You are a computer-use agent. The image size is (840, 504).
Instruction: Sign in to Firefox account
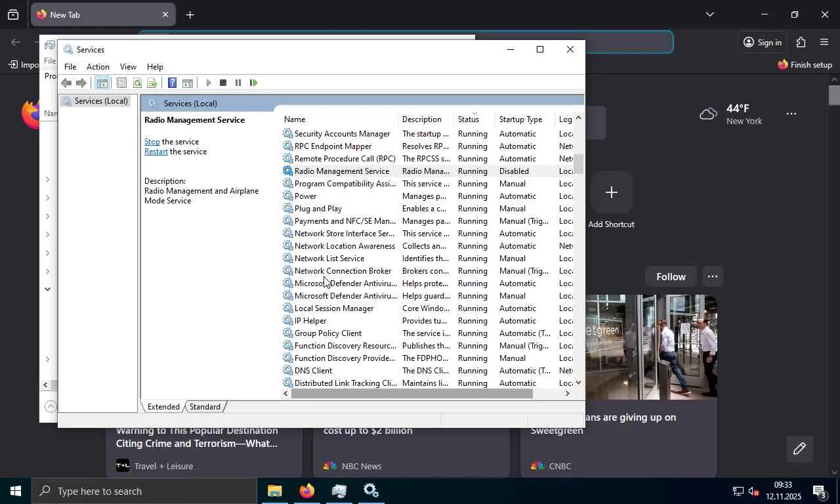[x=763, y=42]
